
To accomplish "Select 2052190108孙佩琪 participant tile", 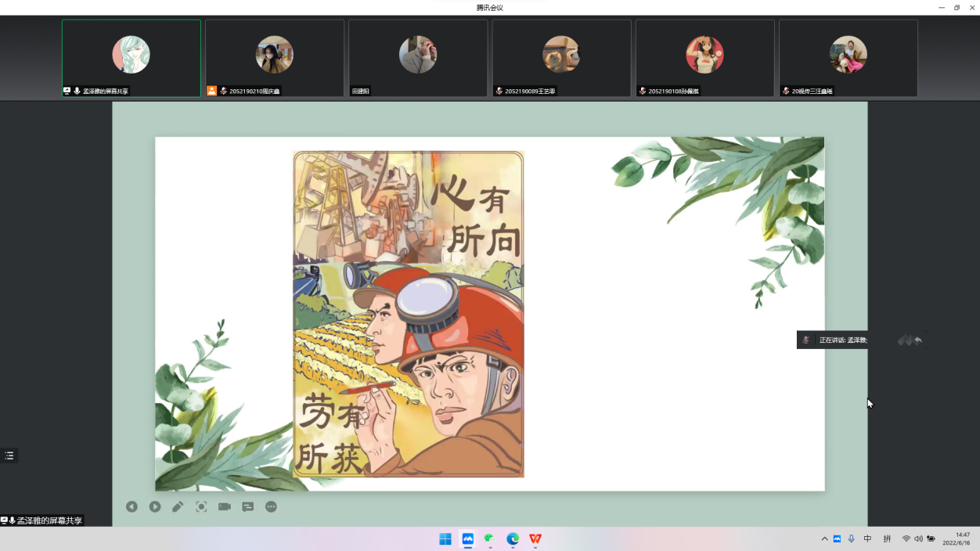I will click(x=704, y=59).
